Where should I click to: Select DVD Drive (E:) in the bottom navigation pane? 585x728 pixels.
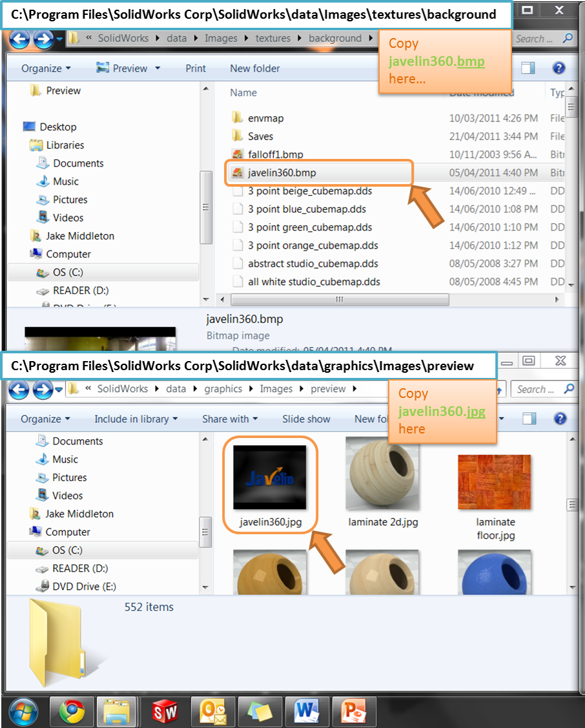[x=76, y=587]
